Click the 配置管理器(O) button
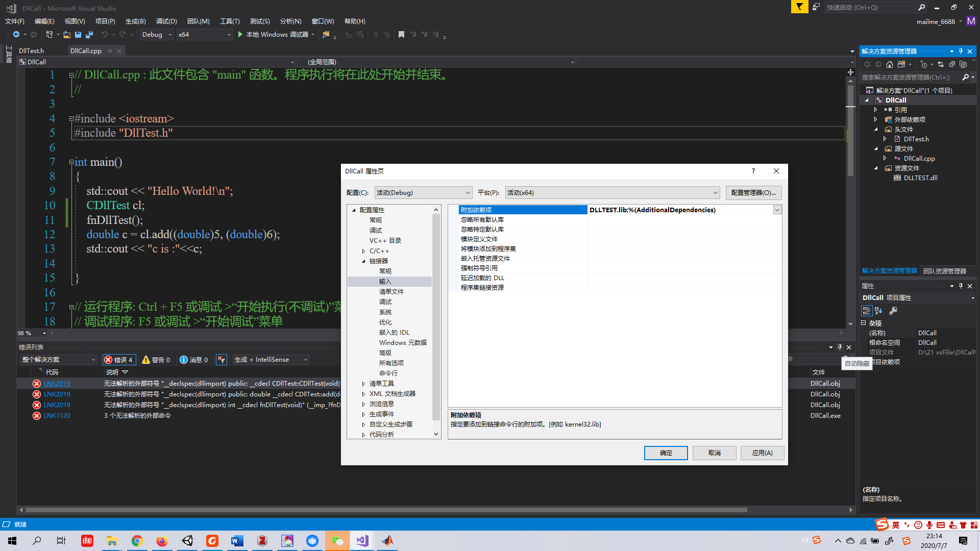 [x=754, y=192]
